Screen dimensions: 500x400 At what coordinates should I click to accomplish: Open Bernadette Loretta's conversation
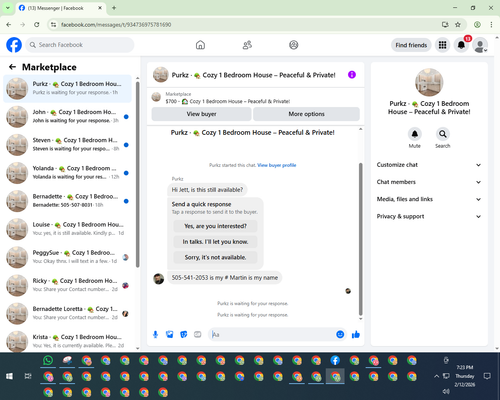coord(67,313)
